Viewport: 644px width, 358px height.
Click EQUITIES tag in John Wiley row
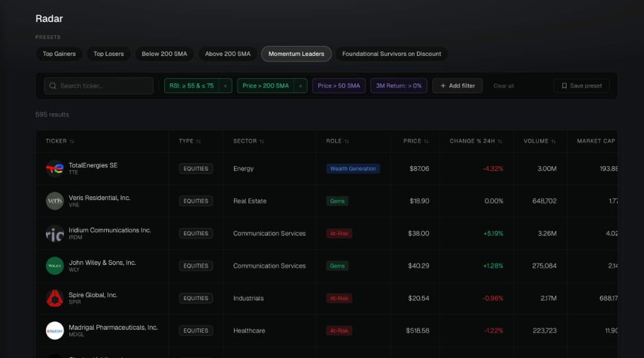196,266
